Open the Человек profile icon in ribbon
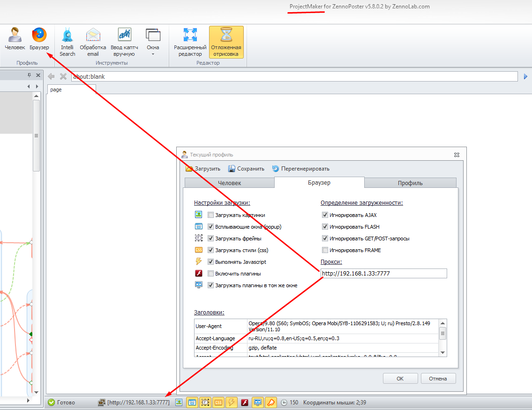This screenshot has width=532, height=410. point(15,39)
